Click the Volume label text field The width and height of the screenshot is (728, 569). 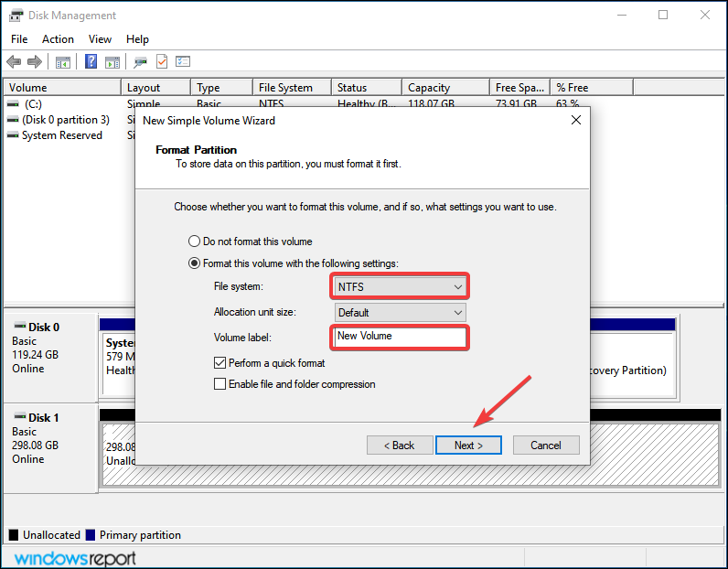[x=400, y=338]
